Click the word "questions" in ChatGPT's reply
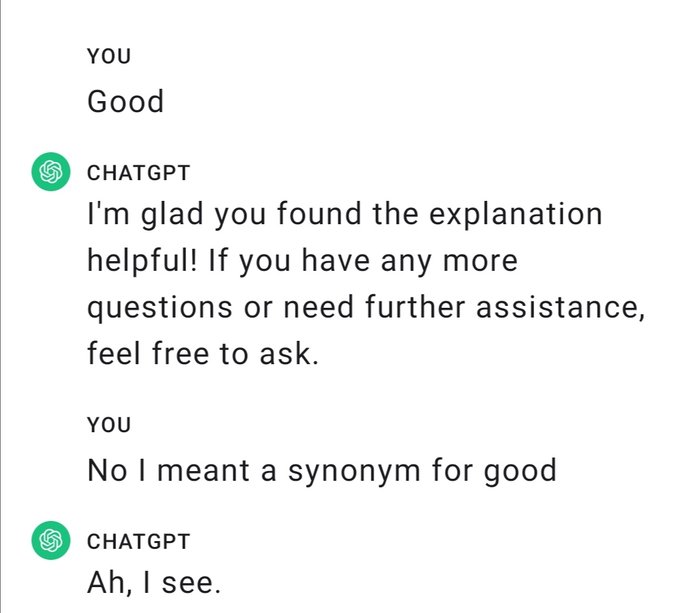Image resolution: width=700 pixels, height=613 pixels. [x=159, y=307]
